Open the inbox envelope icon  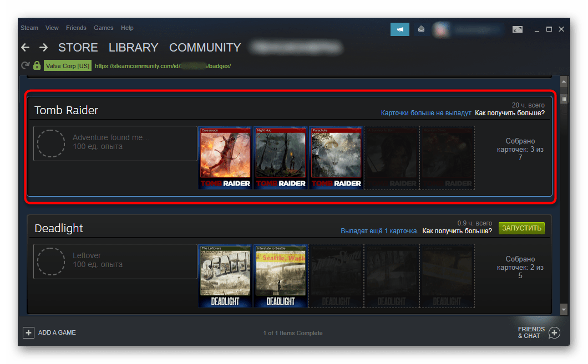421,29
